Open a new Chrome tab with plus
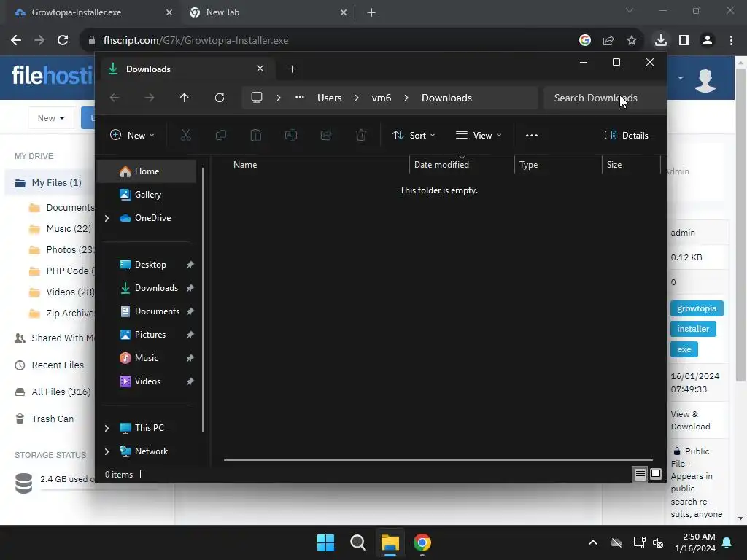This screenshot has height=560, width=747. tap(371, 12)
